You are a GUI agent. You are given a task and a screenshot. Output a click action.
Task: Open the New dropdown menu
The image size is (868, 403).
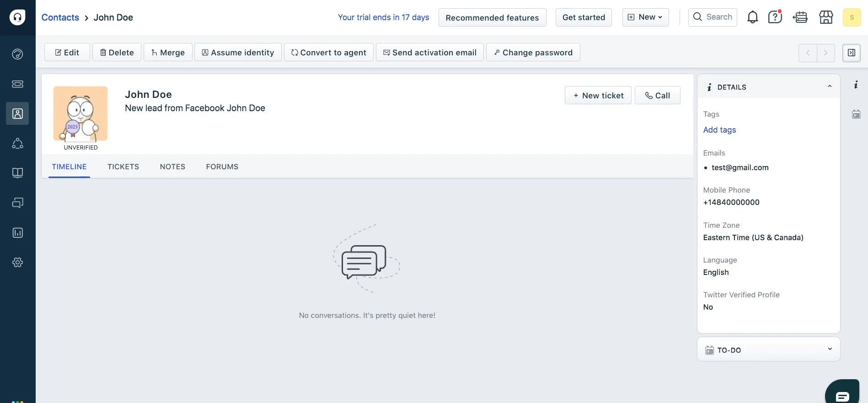click(645, 17)
